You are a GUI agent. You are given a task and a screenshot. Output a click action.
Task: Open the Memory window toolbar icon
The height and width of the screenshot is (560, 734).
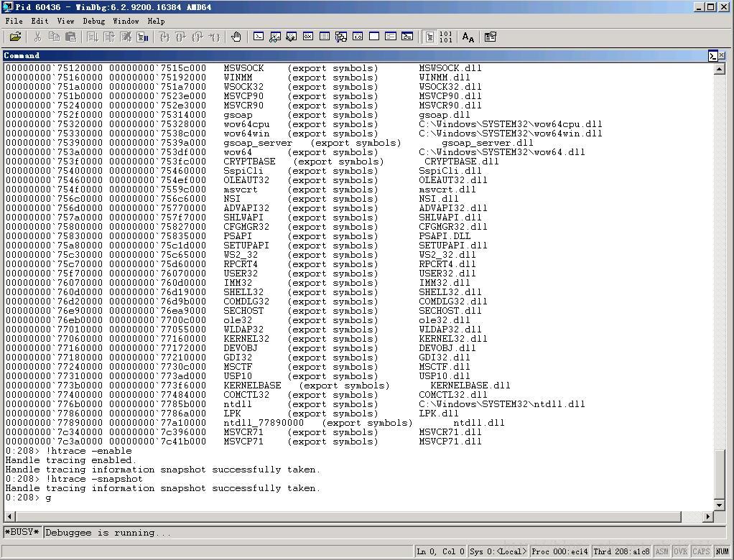click(325, 37)
